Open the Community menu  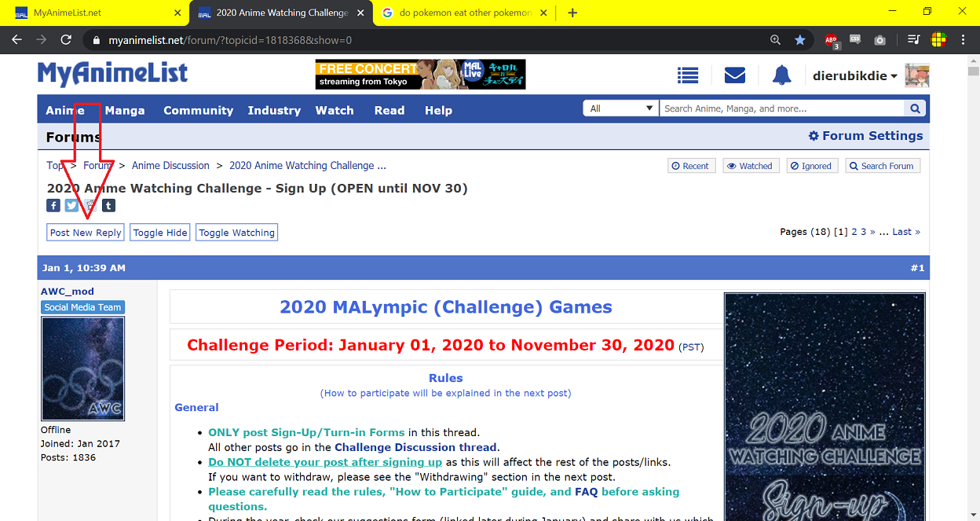click(198, 110)
